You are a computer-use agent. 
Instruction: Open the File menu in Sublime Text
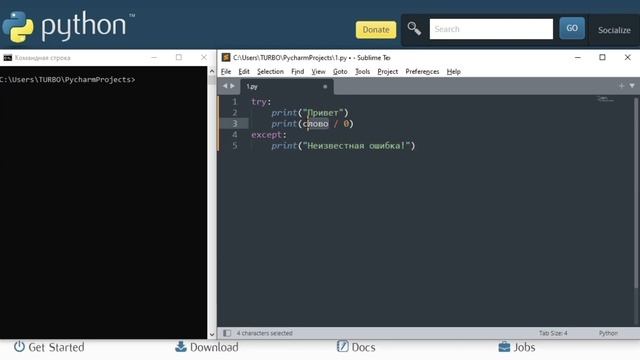(x=226, y=71)
